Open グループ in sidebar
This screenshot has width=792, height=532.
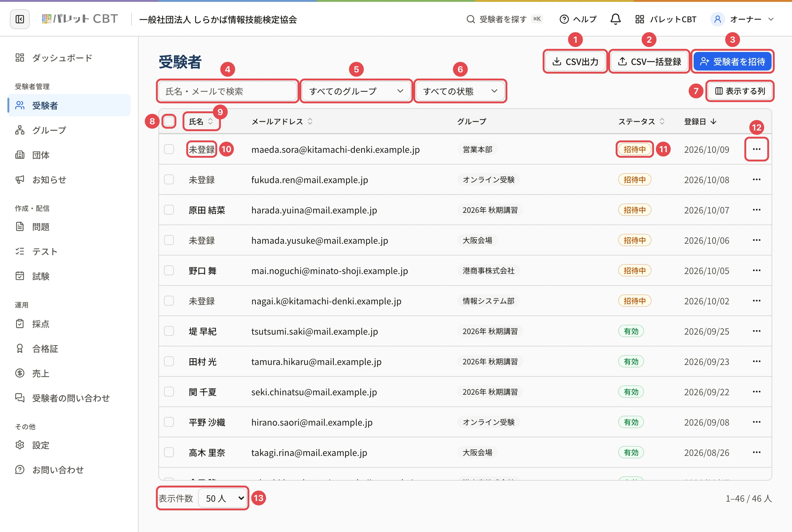(69, 130)
